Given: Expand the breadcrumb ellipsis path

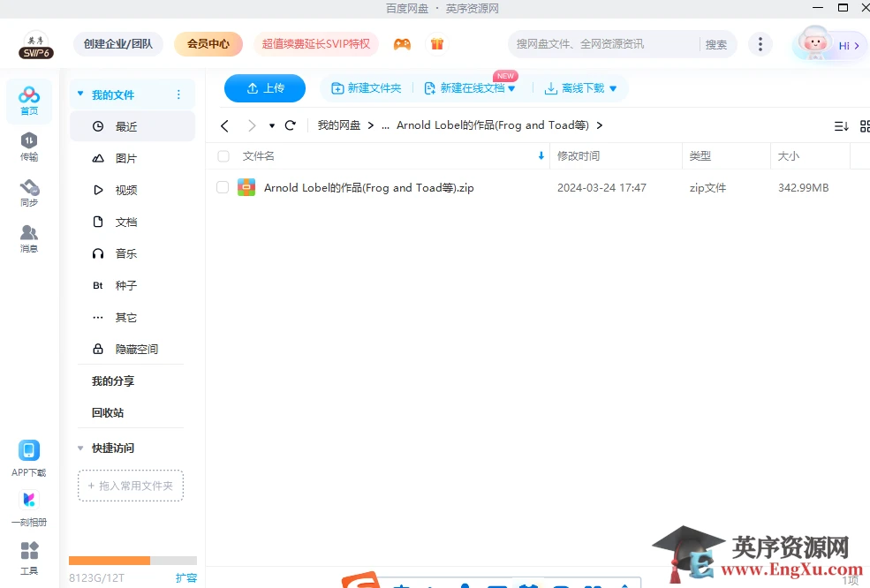Looking at the screenshot, I should pyautogui.click(x=386, y=125).
